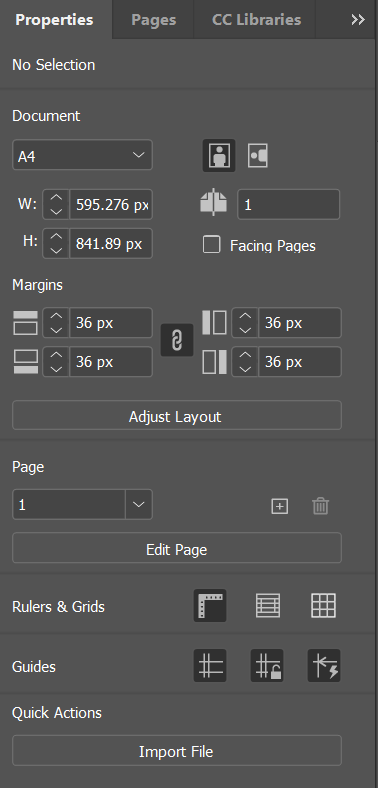Switch to the CC Libraries tab
Screen dimensions: 378x788
coord(256,20)
